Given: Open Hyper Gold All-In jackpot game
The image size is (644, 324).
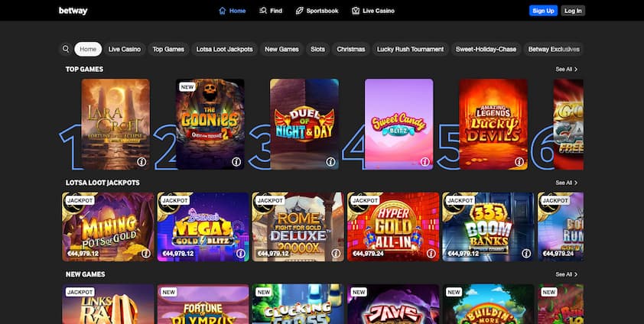Looking at the screenshot, I should [x=393, y=227].
